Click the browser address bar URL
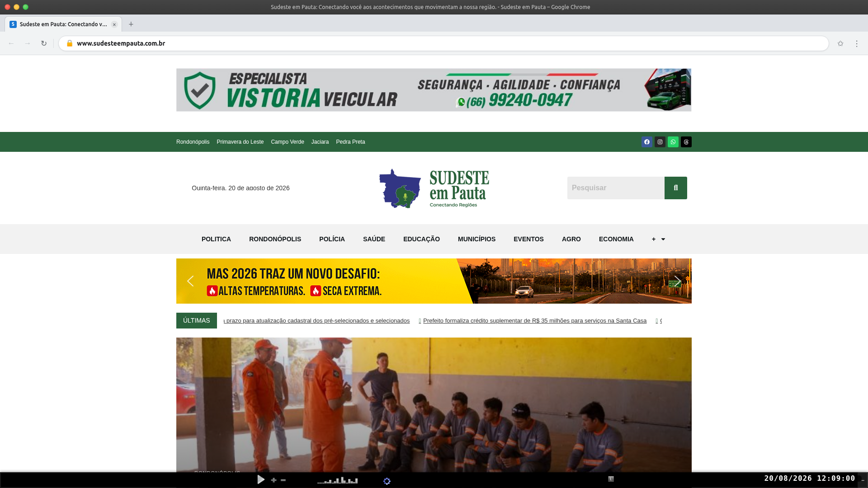868x488 pixels. 121,43
